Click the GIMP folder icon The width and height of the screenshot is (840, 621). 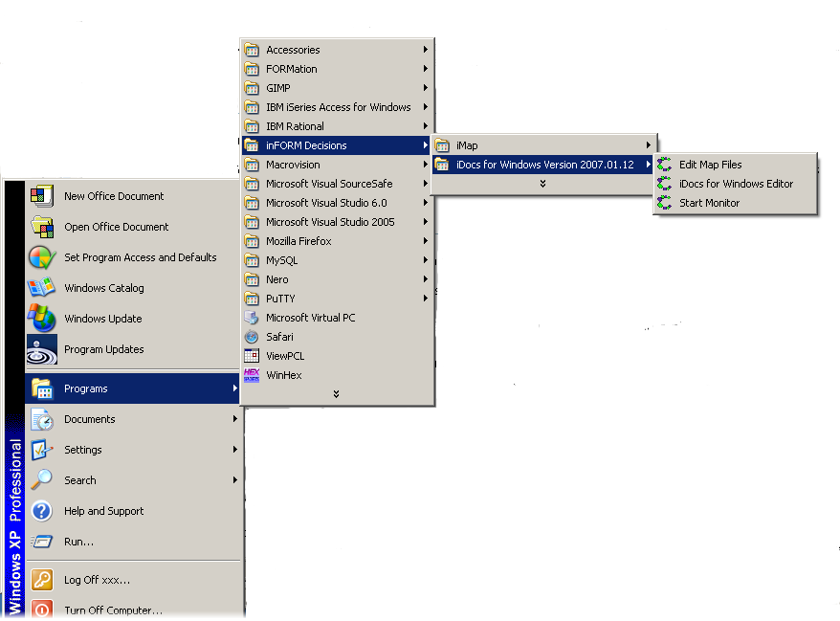coord(252,88)
